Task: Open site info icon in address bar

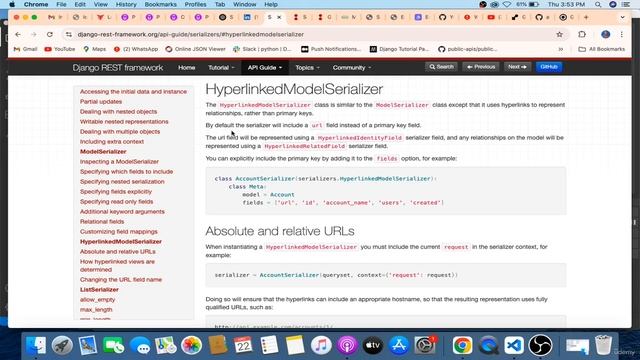Action: point(69,35)
